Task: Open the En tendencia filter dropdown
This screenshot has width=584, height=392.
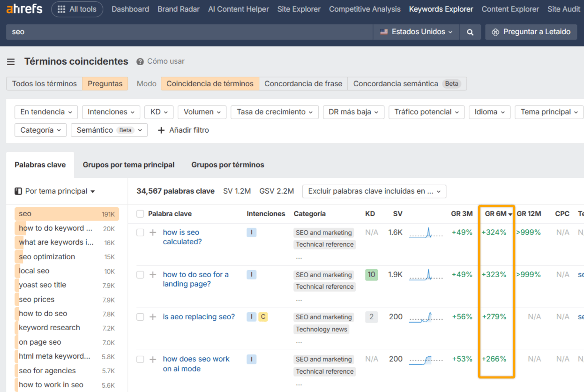Action: point(46,112)
